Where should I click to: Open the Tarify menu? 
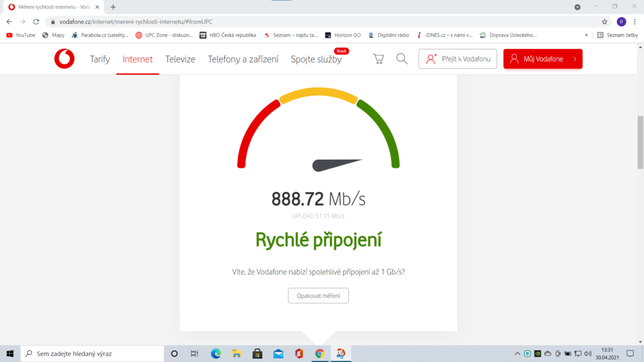point(100,59)
